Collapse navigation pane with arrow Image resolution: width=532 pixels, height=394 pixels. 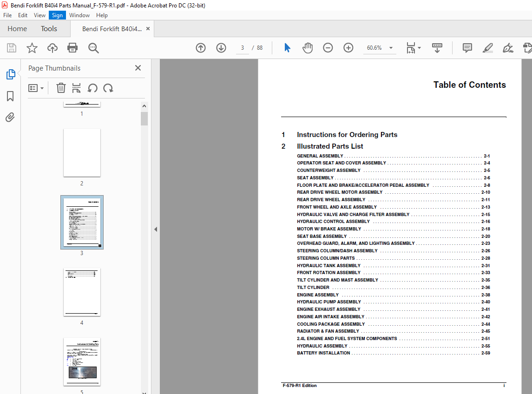point(156,230)
